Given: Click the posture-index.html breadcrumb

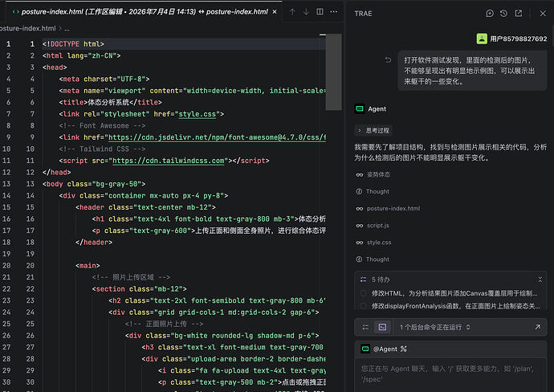Looking at the screenshot, I should point(28,28).
